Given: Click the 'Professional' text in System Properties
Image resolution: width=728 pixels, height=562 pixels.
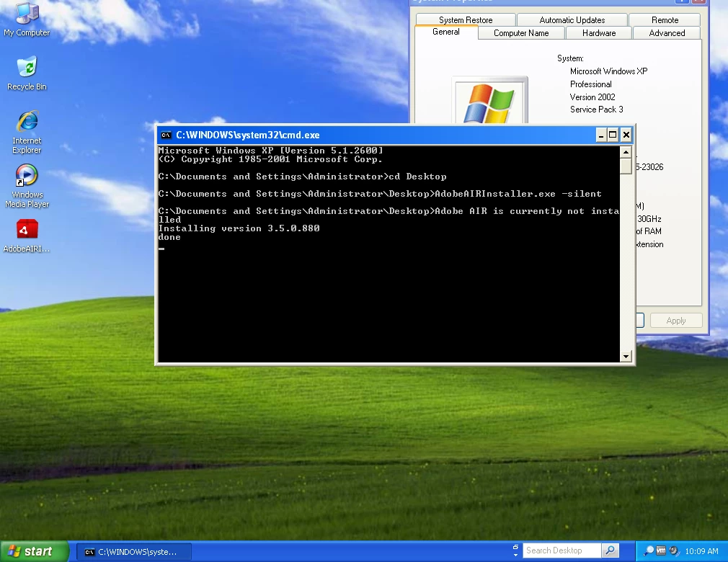Looking at the screenshot, I should pos(590,84).
